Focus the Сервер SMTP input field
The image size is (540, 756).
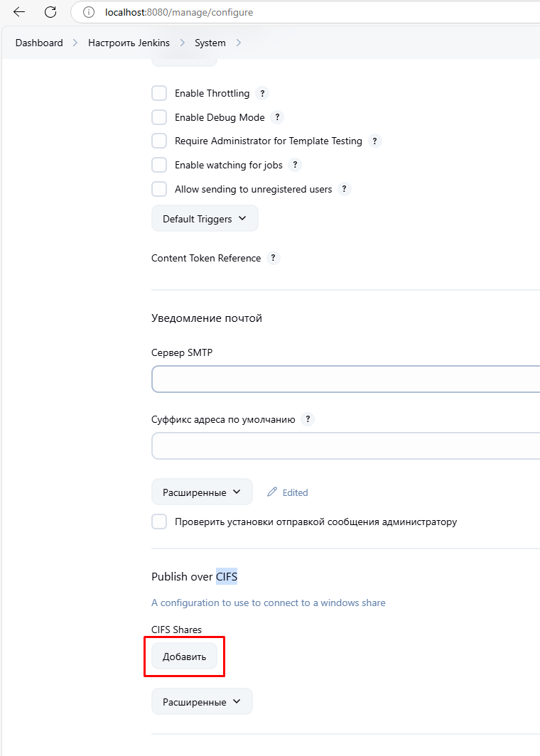[x=345, y=379]
